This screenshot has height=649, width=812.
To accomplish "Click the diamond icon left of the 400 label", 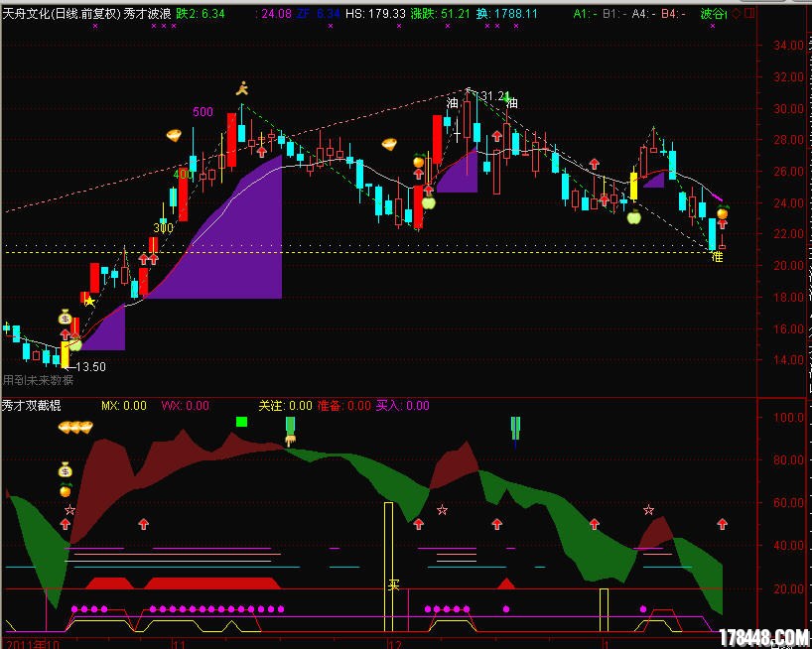I will click(x=174, y=136).
